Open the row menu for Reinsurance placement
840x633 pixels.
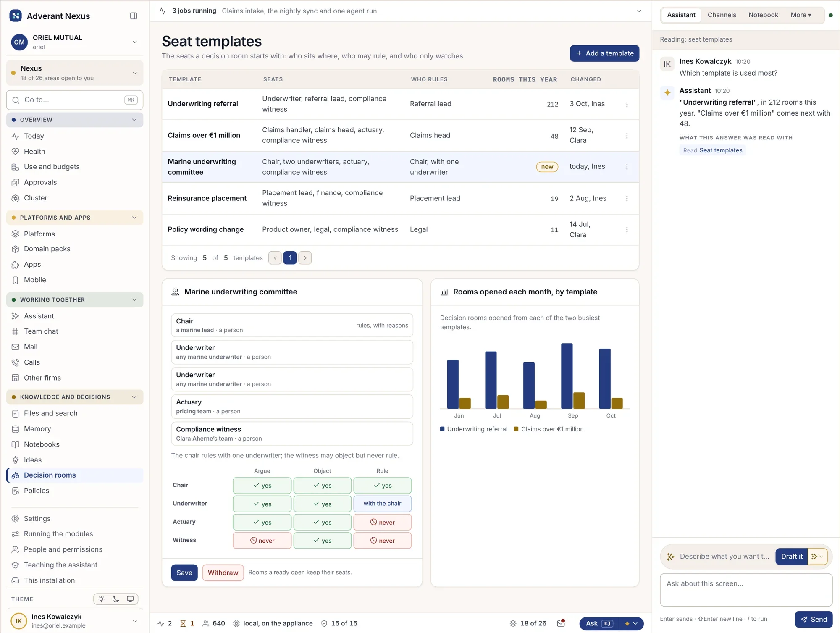(x=627, y=199)
